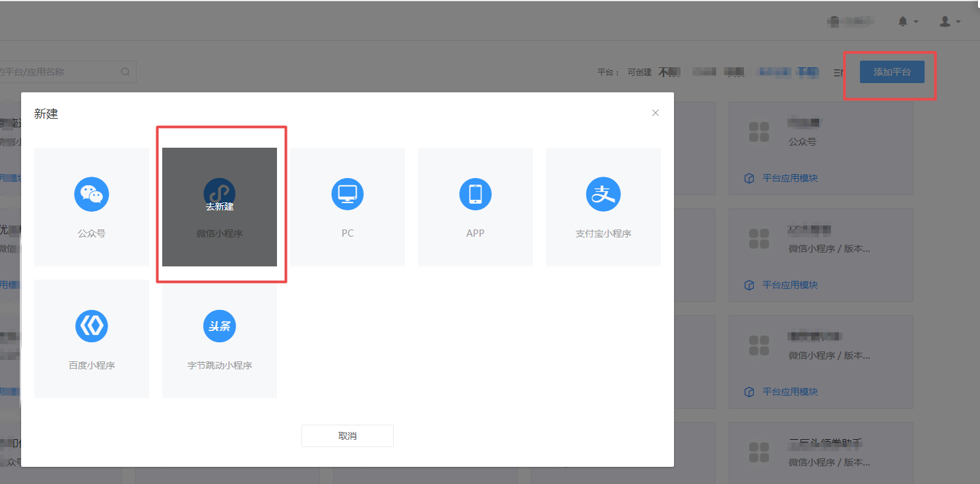Click grid icon on the 领券助手 card
This screenshot has height=484, width=980.
[760, 452]
